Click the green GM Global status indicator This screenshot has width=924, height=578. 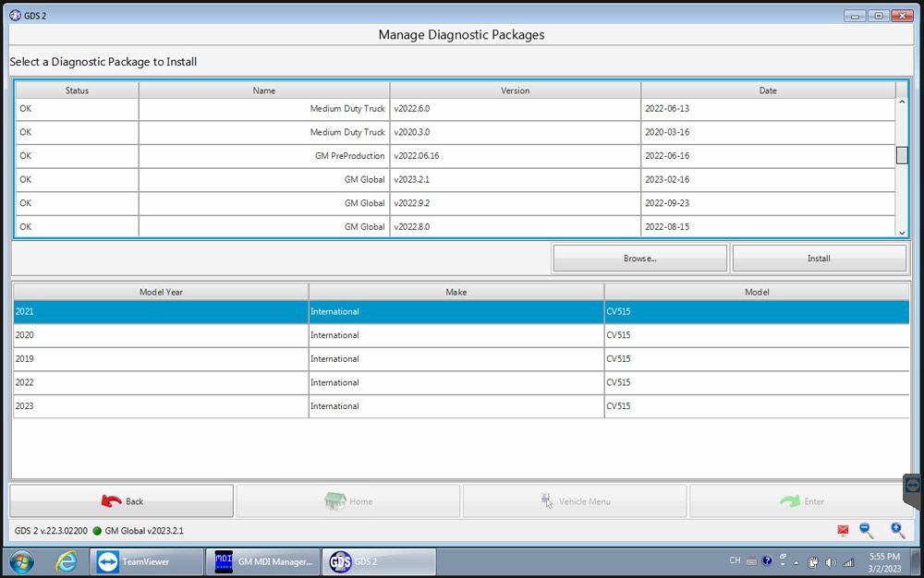[97, 531]
